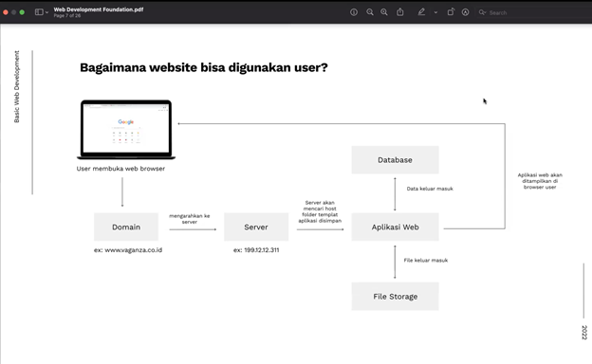592x364 pixels.
Task: Click the label Server akan mencari host folder
Action: tap(320, 211)
